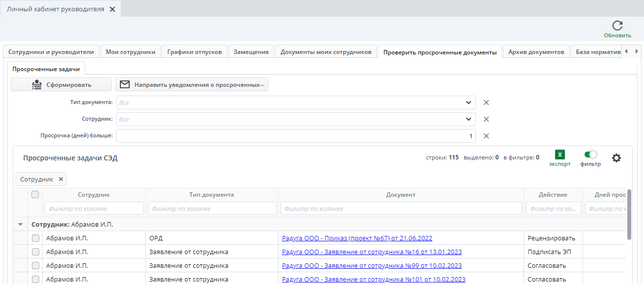Open the Тип документа dropdown

click(468, 103)
